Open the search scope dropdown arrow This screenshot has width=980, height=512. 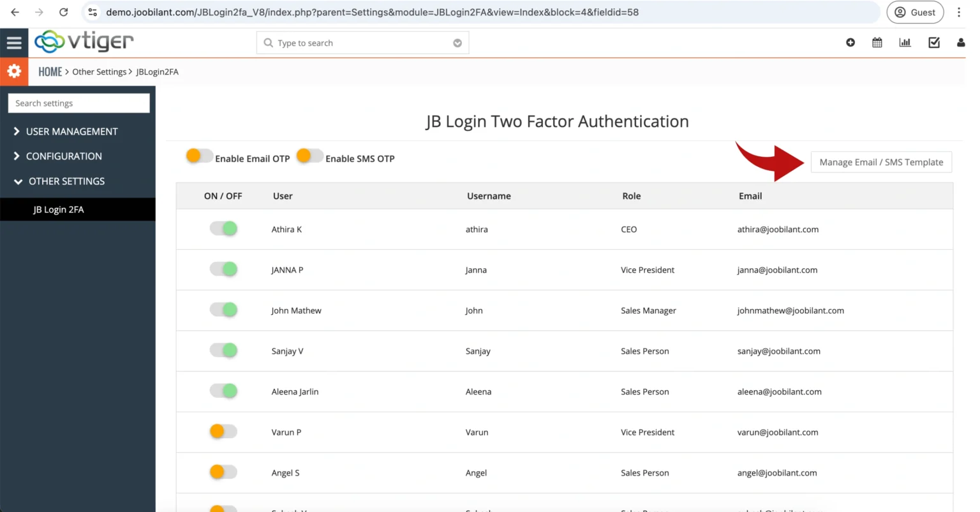pos(457,42)
